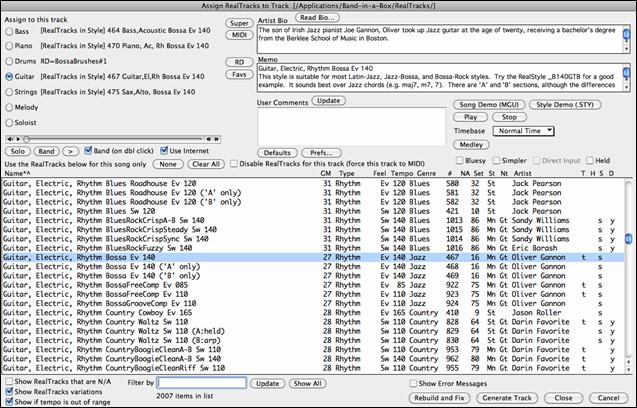Click the Generate Track button
637x408 pixels.
tap(507, 398)
